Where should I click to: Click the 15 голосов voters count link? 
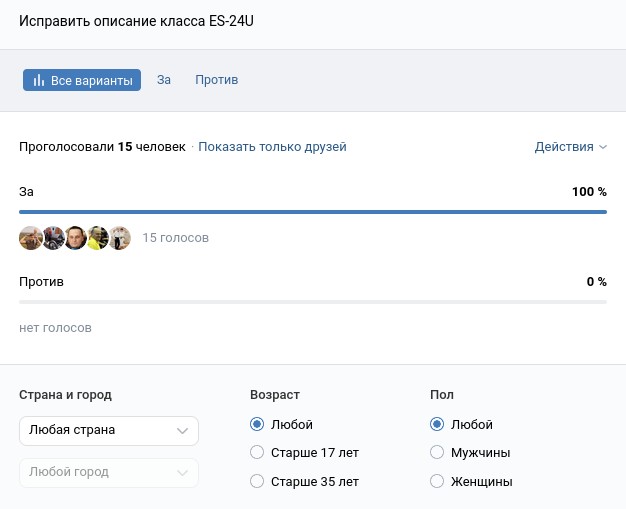[176, 238]
